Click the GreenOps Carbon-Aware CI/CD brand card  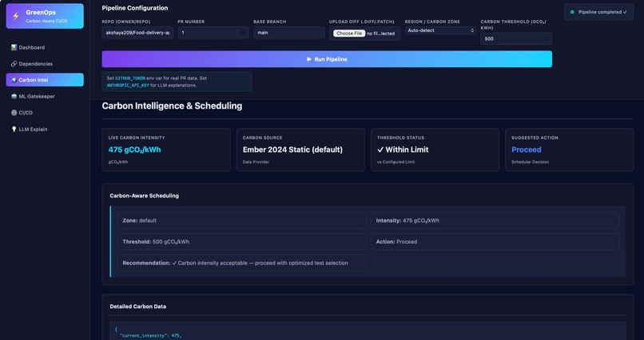(45, 16)
